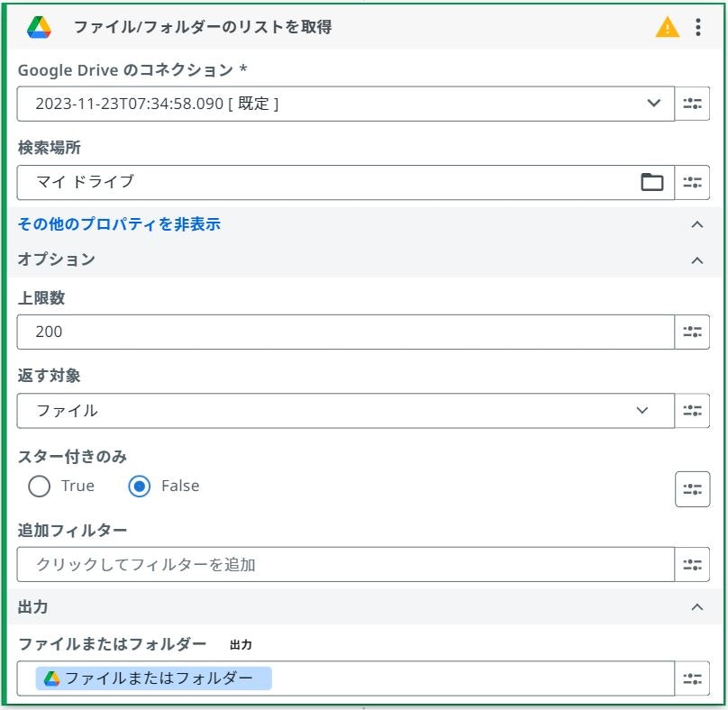Open the Google Drive connection dropdown

click(x=654, y=104)
